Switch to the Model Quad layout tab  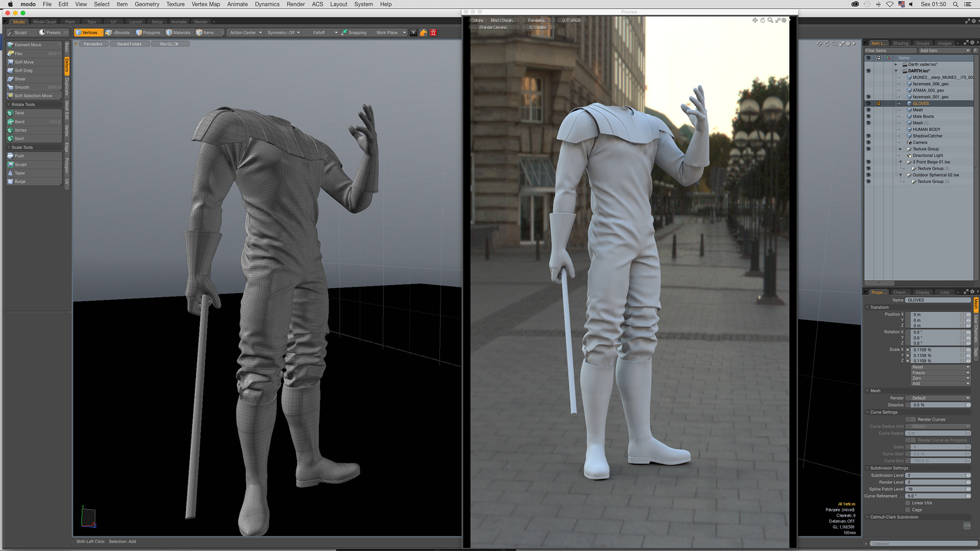point(44,22)
